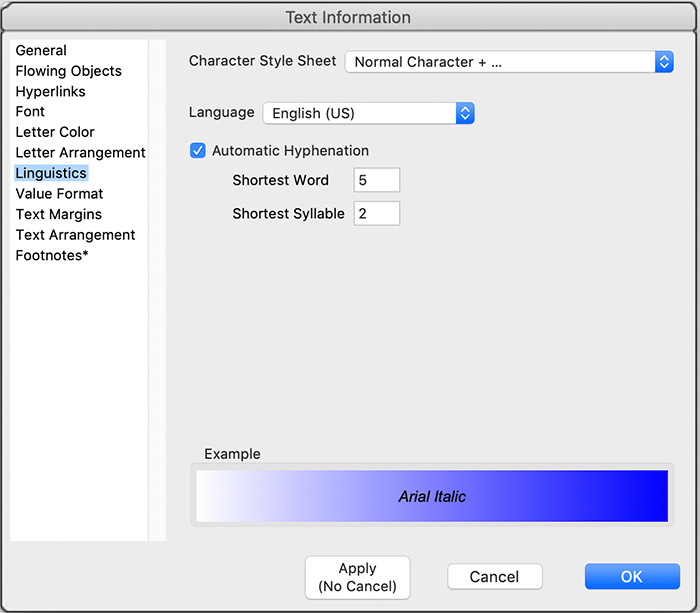The width and height of the screenshot is (700, 613).
Task: Select the Linguistics category
Action: [x=51, y=173]
